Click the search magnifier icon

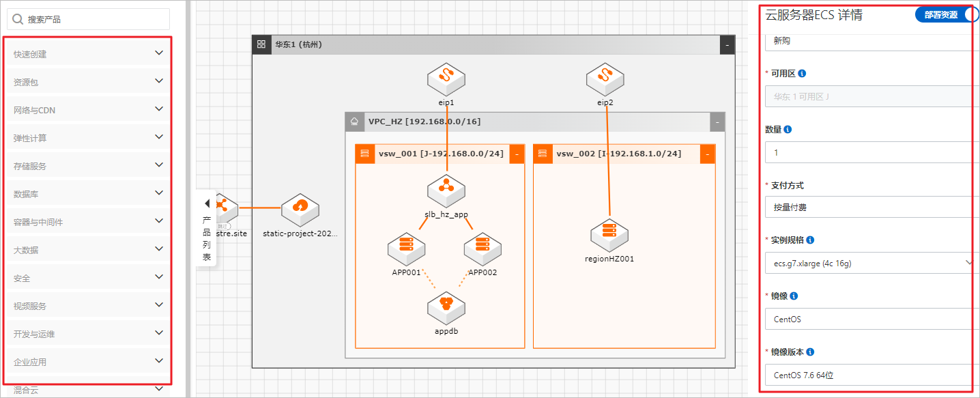18,19
